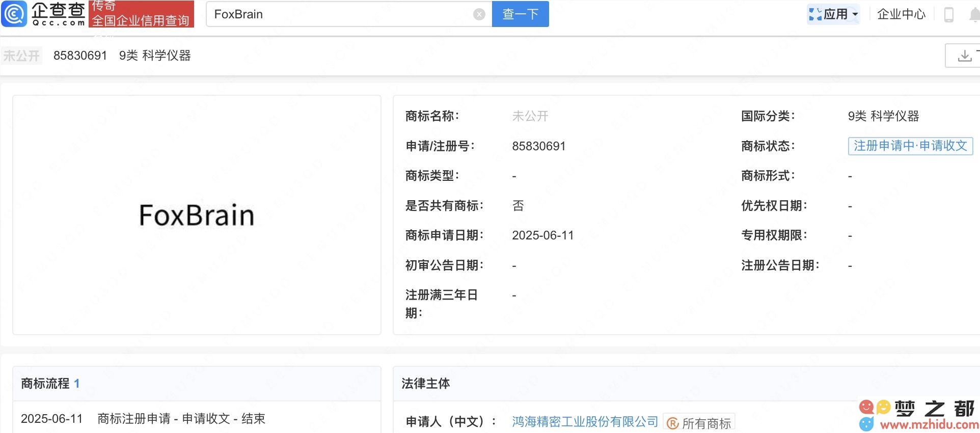Click the Qcc.com logo icon
980x433 pixels.
pyautogui.click(x=14, y=14)
